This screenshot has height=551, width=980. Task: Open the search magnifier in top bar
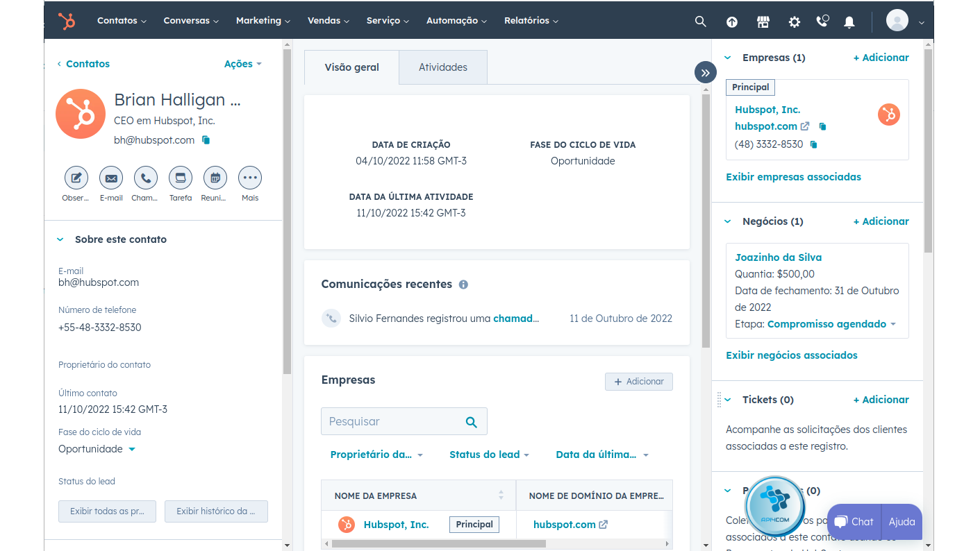click(700, 22)
